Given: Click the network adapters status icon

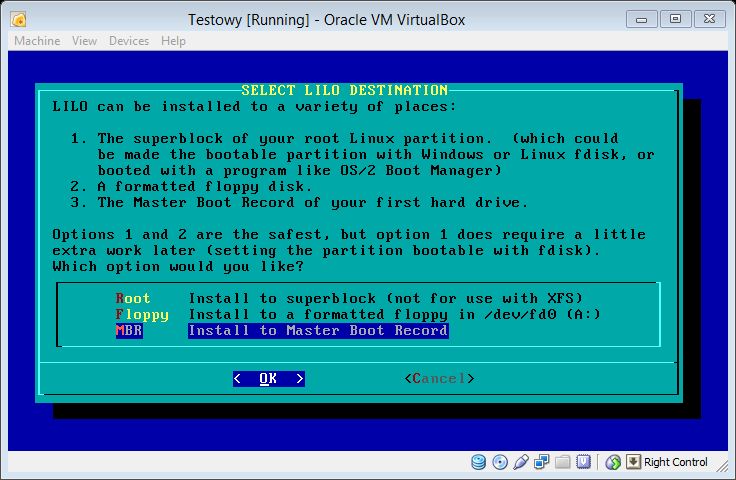Looking at the screenshot, I should (542, 462).
